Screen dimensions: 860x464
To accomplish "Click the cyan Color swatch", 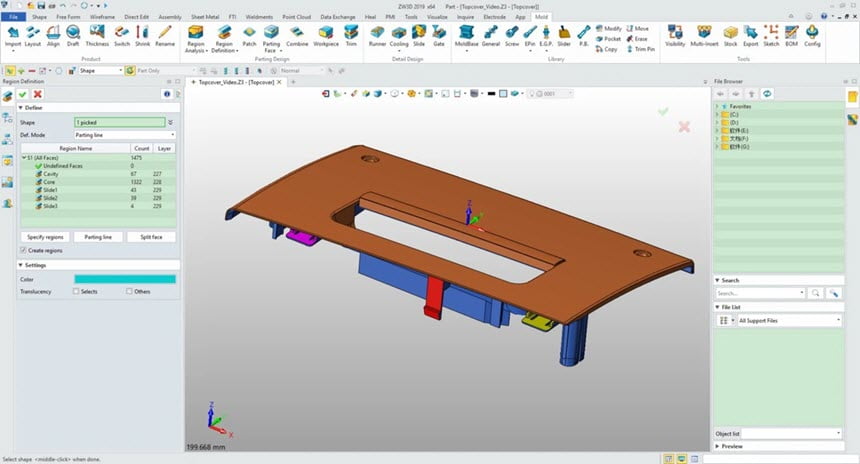I will click(x=125, y=280).
